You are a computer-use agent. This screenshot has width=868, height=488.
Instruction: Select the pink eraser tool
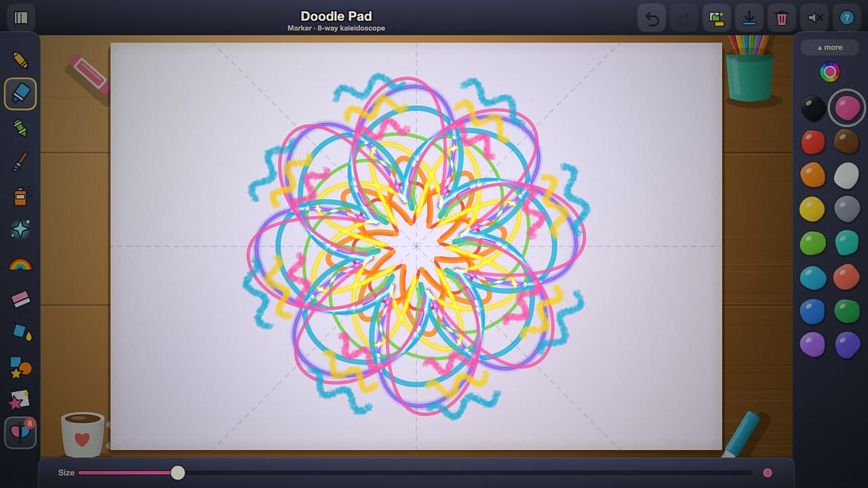[x=20, y=298]
